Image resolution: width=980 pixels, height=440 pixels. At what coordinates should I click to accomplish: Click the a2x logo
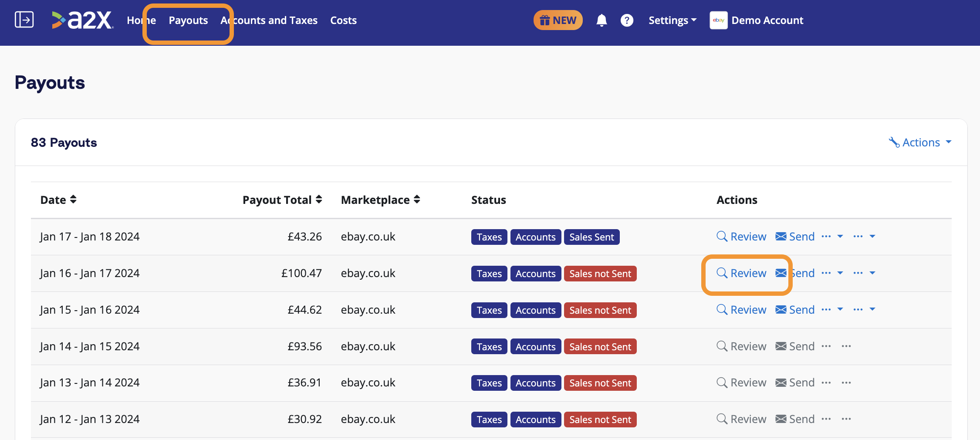tap(83, 20)
